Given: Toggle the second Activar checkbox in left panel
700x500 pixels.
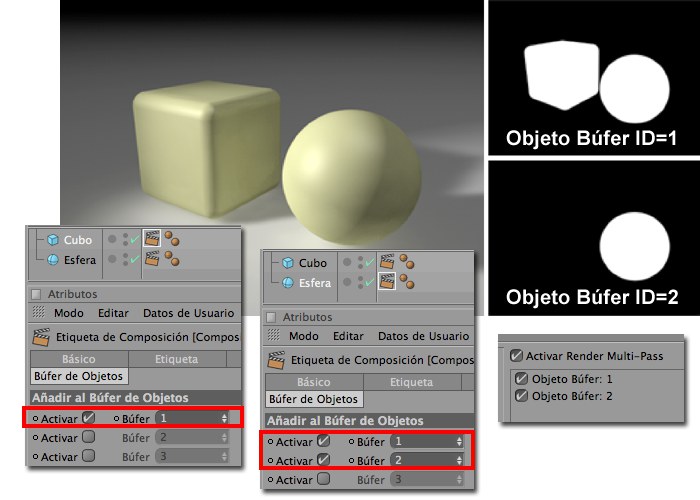Looking at the screenshot, I should [89, 437].
